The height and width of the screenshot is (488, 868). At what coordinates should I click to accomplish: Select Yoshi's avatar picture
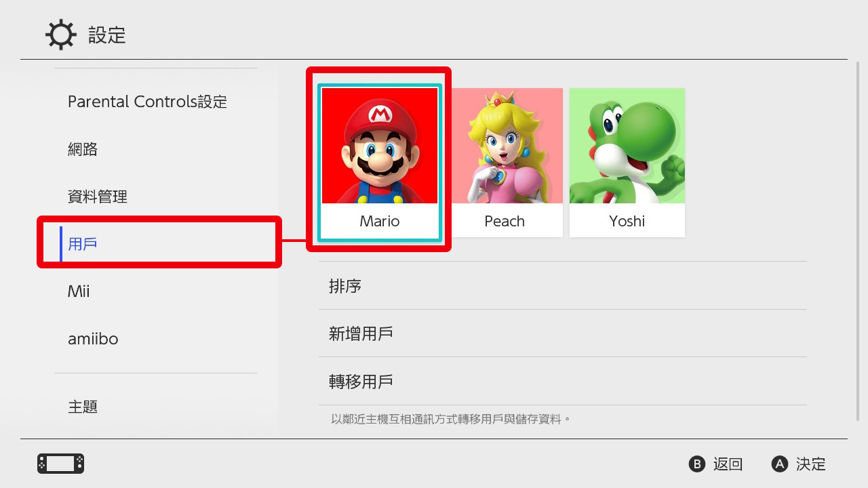627,146
